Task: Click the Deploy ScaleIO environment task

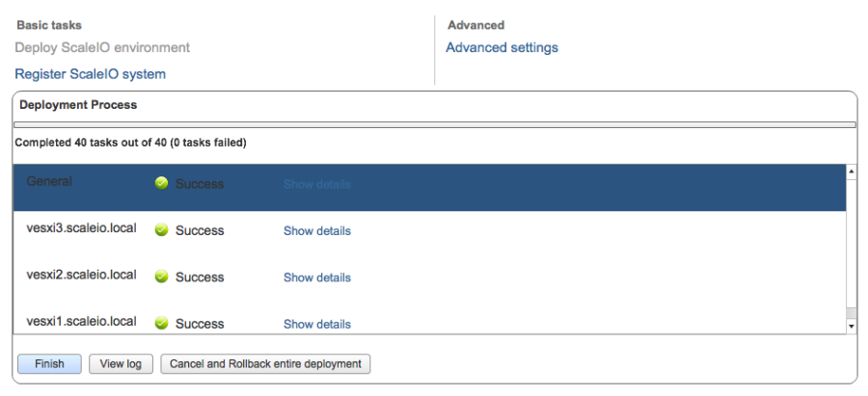Action: pos(102,47)
